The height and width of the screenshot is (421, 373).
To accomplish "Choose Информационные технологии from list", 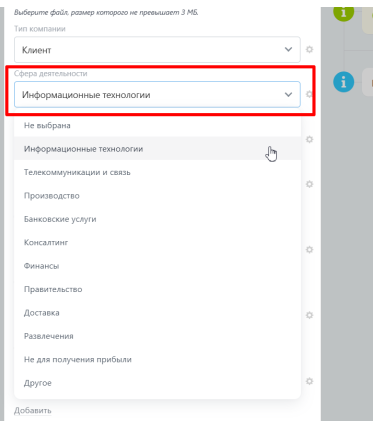I will tap(157, 149).
